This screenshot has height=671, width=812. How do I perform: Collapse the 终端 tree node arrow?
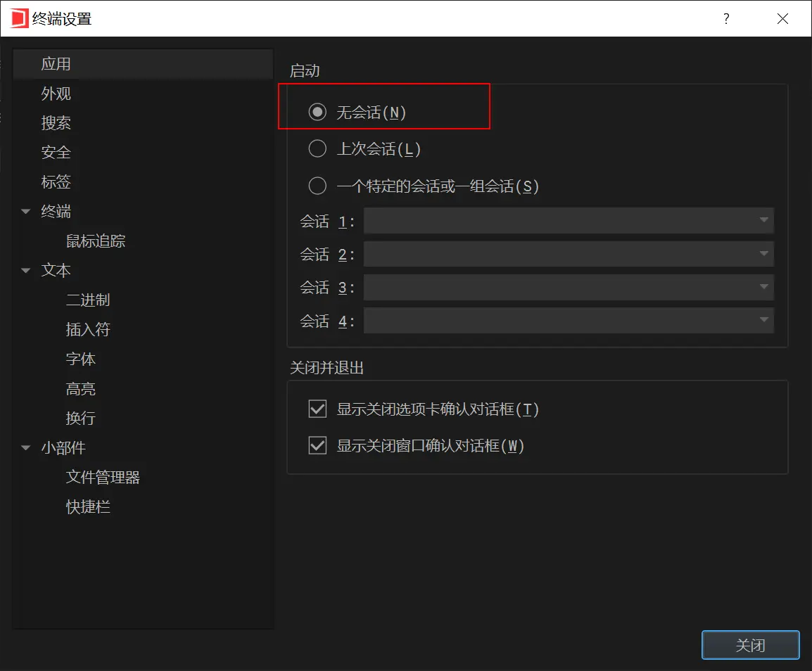click(26, 211)
